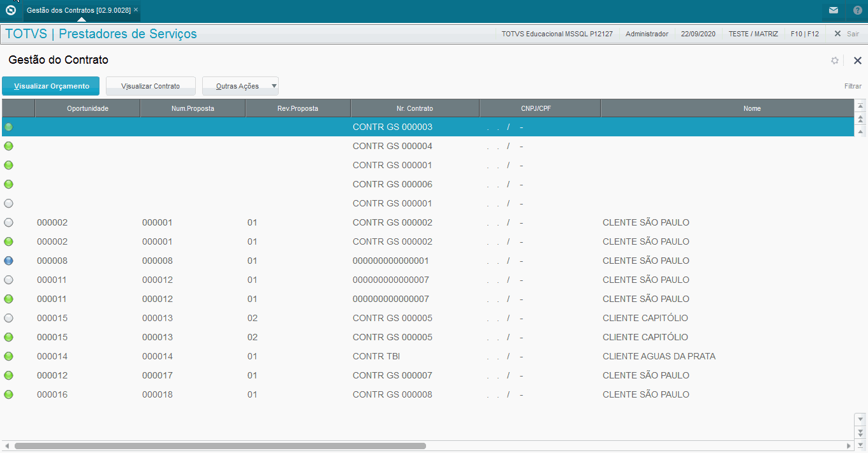Click the date 22/09/2020

click(x=698, y=34)
